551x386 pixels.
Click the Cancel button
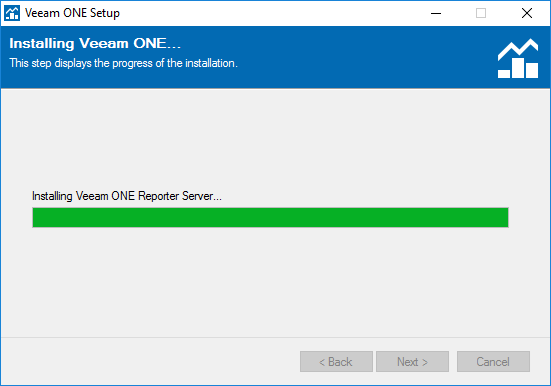tap(493, 361)
